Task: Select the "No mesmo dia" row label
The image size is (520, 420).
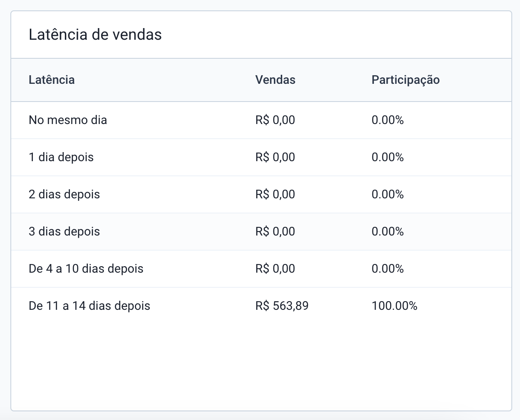Action: 68,120
